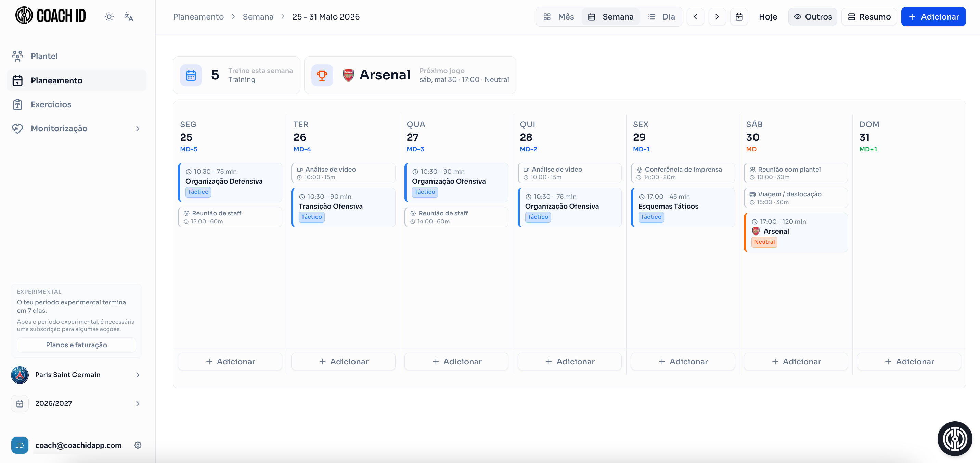This screenshot has width=980, height=463.
Task: Open Plantel in sidebar
Action: pyautogui.click(x=76, y=56)
